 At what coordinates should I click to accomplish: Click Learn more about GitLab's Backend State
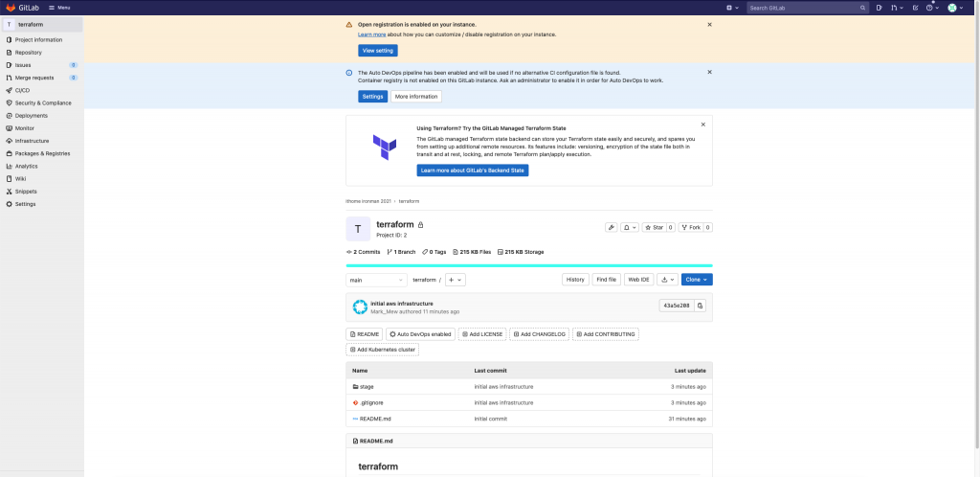tap(473, 170)
